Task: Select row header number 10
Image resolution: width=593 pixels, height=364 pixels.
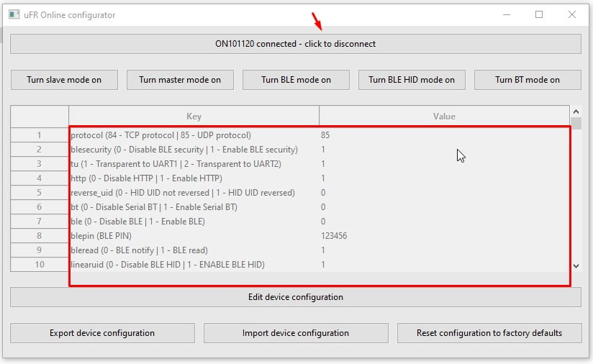Action: 40,265
